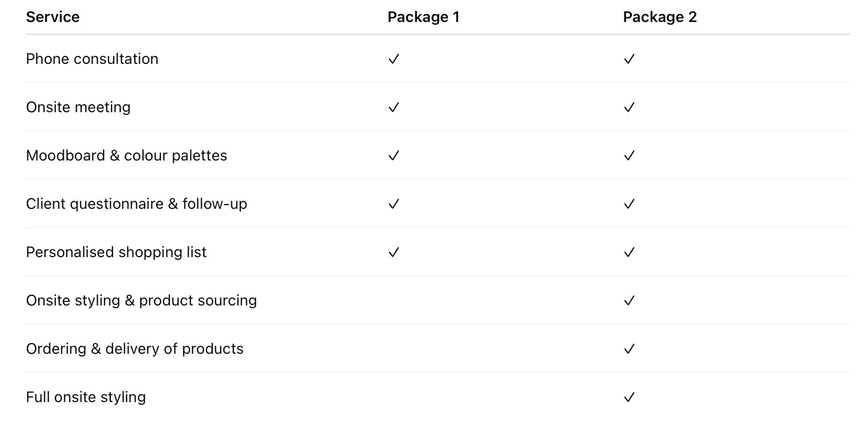Click the Onsite styling & product sourcing text
868x437 pixels.
click(141, 301)
